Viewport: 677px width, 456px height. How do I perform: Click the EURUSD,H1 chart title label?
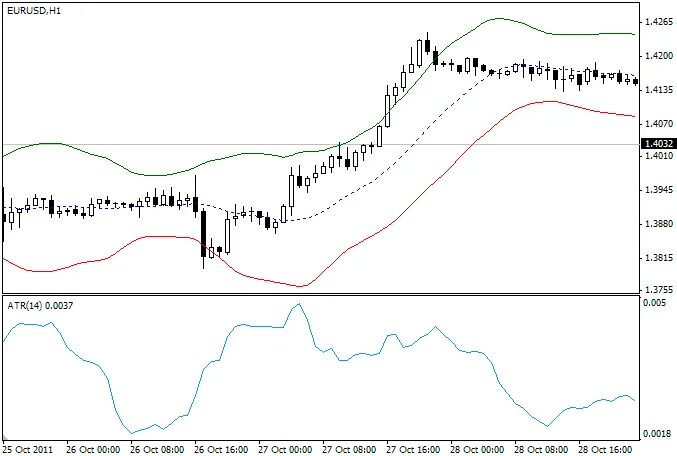34,9
